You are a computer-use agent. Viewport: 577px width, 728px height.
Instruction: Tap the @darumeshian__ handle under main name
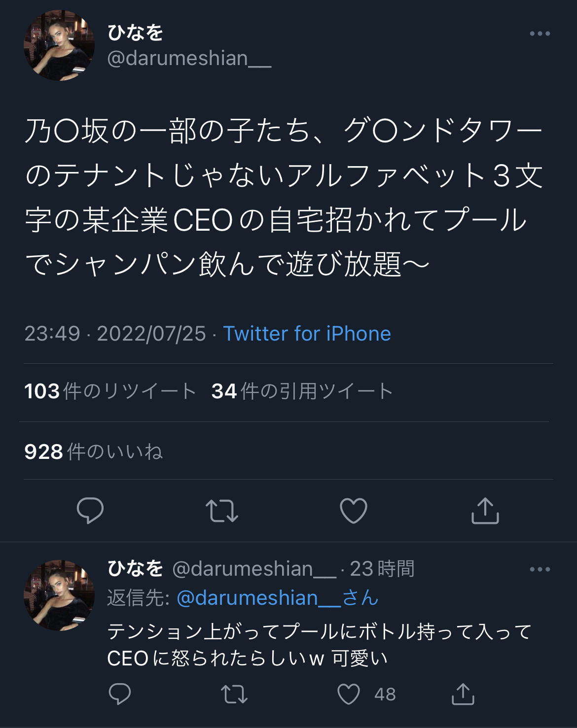pyautogui.click(x=189, y=59)
